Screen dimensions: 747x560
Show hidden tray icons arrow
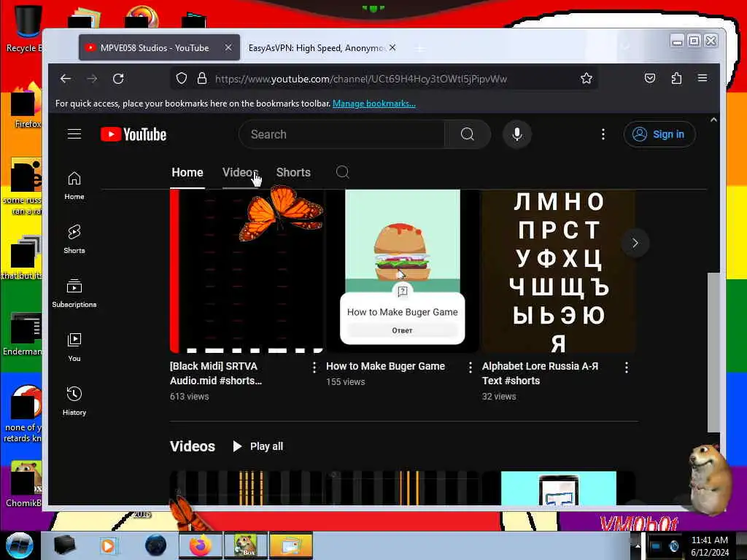click(x=637, y=545)
